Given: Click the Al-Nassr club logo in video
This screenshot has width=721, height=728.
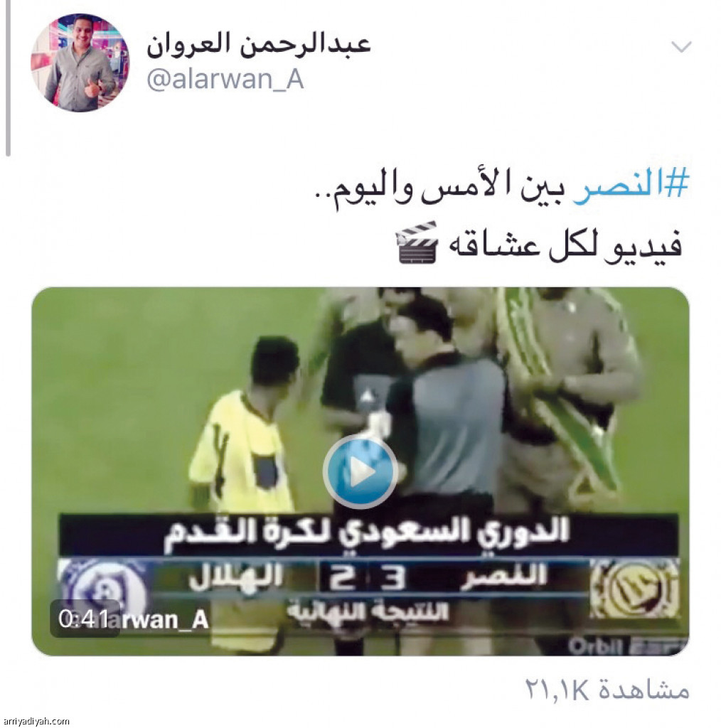Looking at the screenshot, I should point(634,588).
